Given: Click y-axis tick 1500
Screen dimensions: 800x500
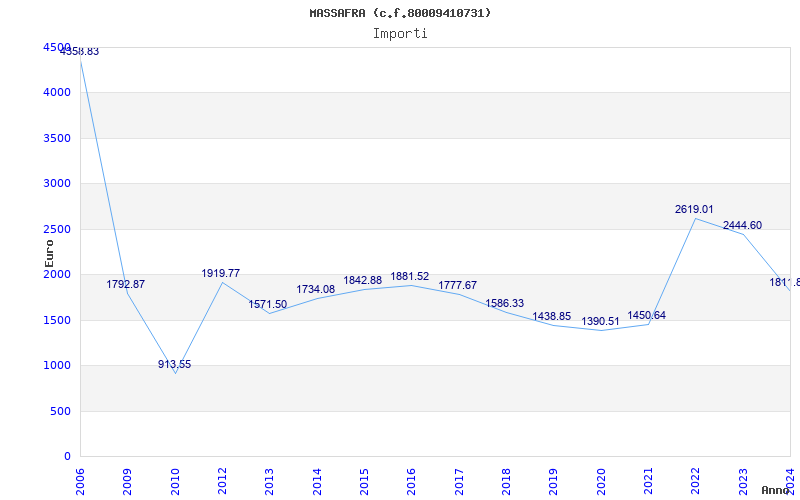Looking at the screenshot, I should point(57,320).
